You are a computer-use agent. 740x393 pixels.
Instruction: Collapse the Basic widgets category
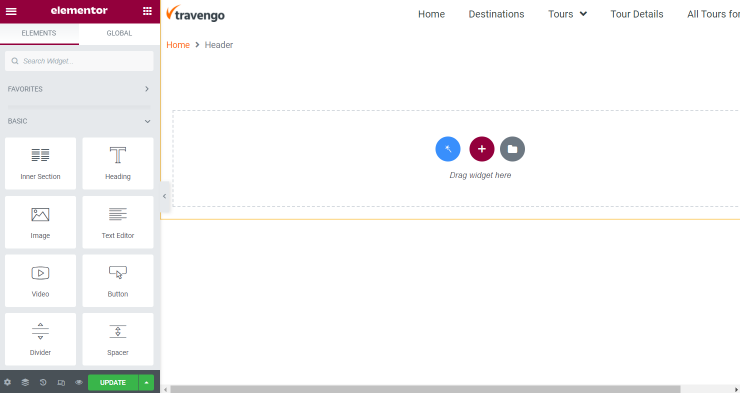[79, 121]
